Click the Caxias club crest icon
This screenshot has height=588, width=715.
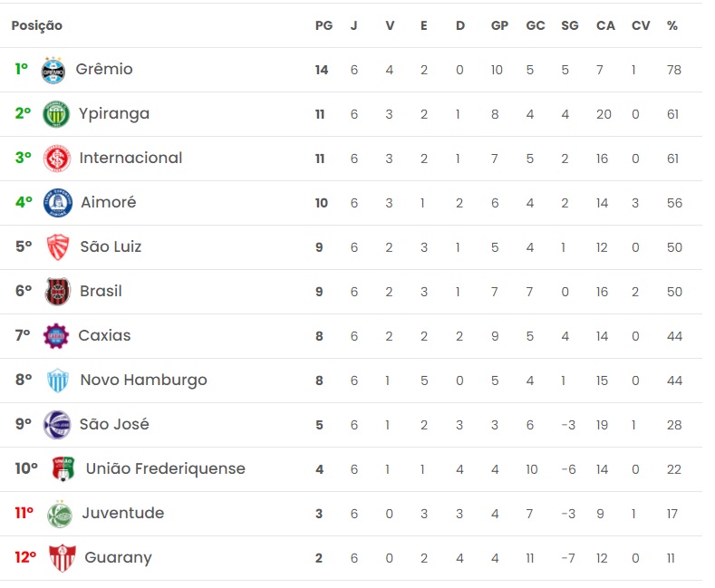pos(56,336)
